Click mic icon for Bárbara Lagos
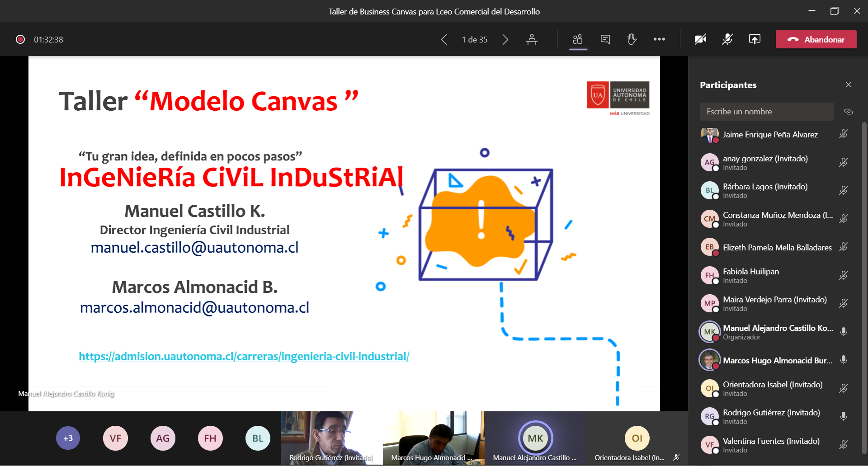The height and width of the screenshot is (466, 868). click(844, 190)
